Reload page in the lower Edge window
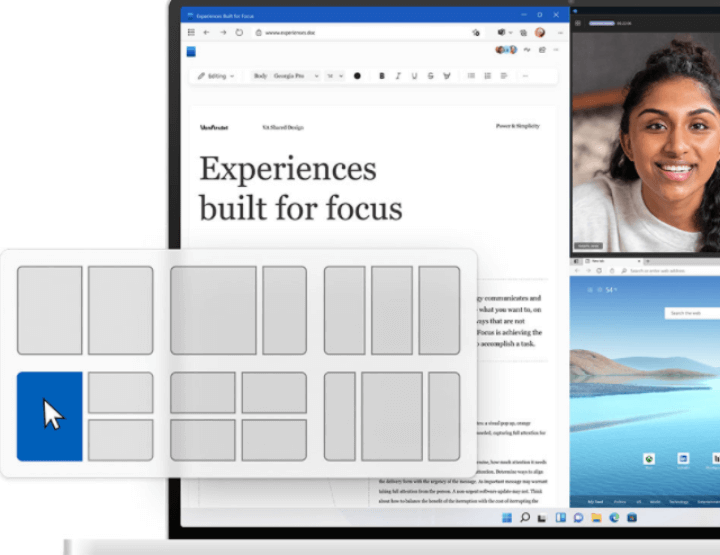Image resolution: width=720 pixels, height=555 pixels. 599,271
